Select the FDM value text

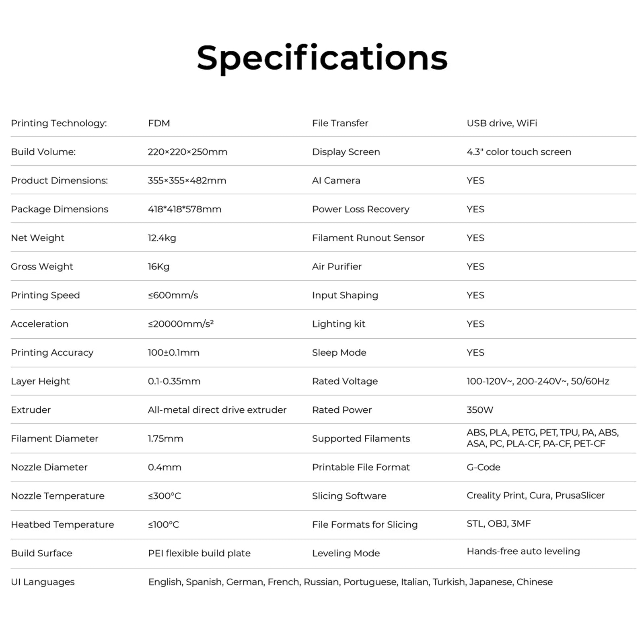159,123
